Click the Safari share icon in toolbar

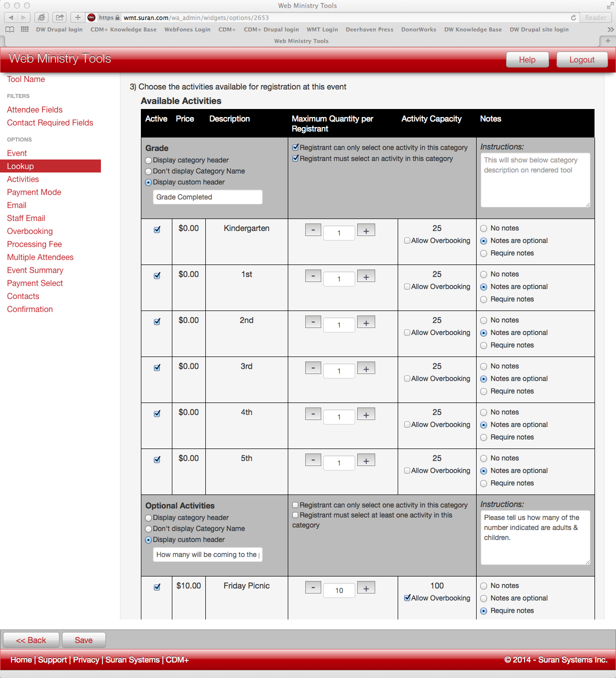click(60, 17)
